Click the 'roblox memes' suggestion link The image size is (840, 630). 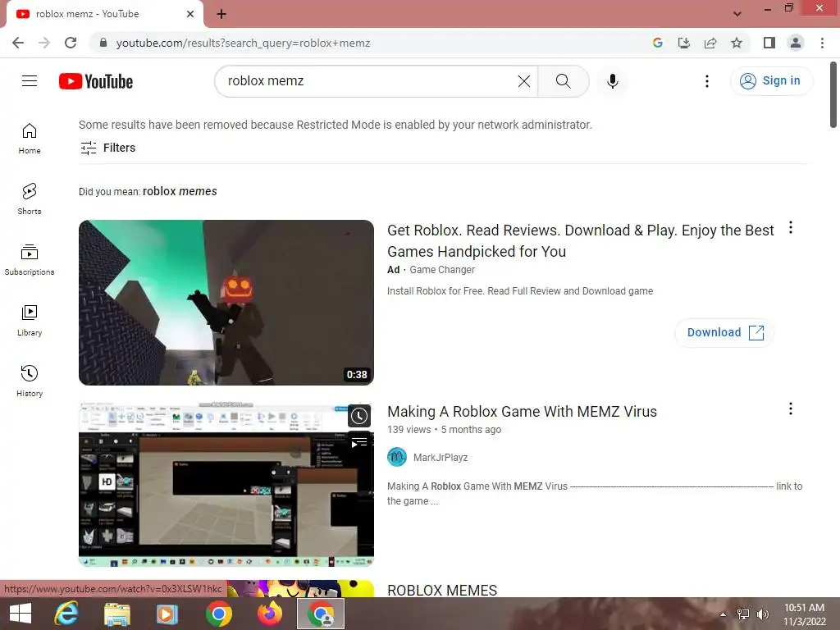pyautogui.click(x=180, y=191)
